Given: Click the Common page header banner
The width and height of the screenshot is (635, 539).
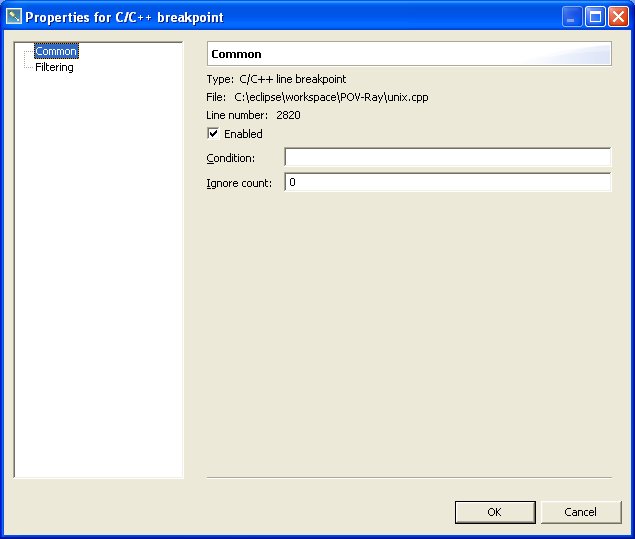Looking at the screenshot, I should point(408,54).
